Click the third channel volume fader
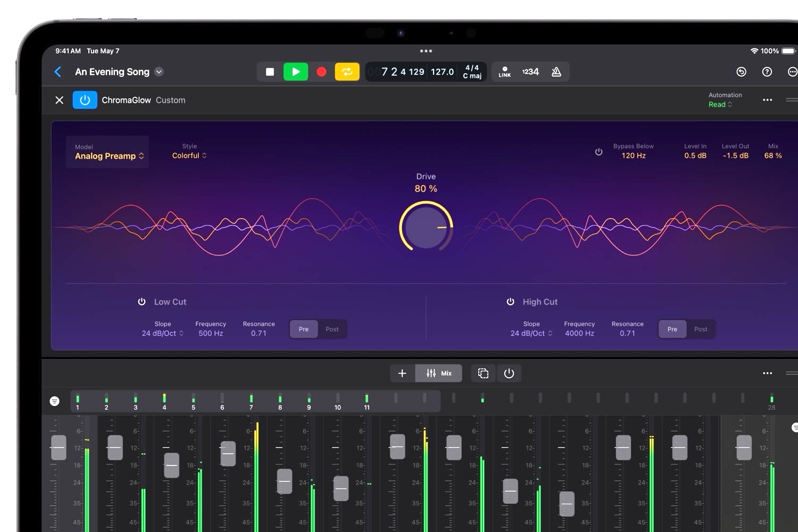Screen dimensions: 798x532 coord(171,465)
